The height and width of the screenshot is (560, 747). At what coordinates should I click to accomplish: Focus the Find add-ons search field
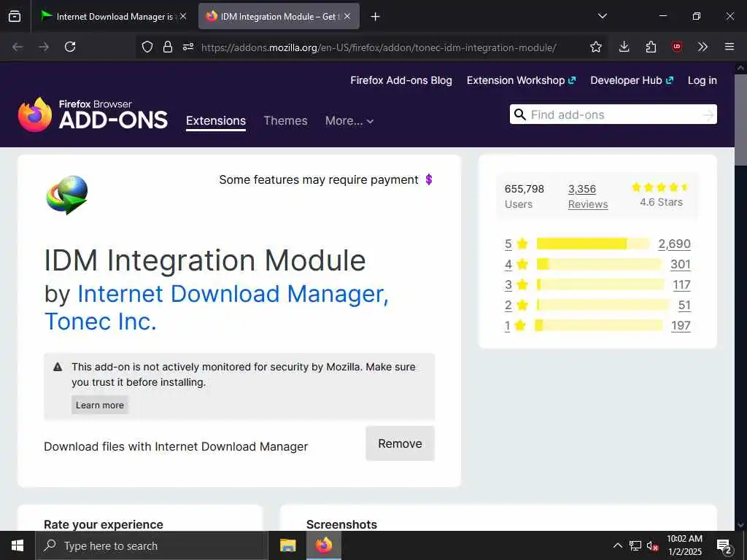pyautogui.click(x=613, y=114)
